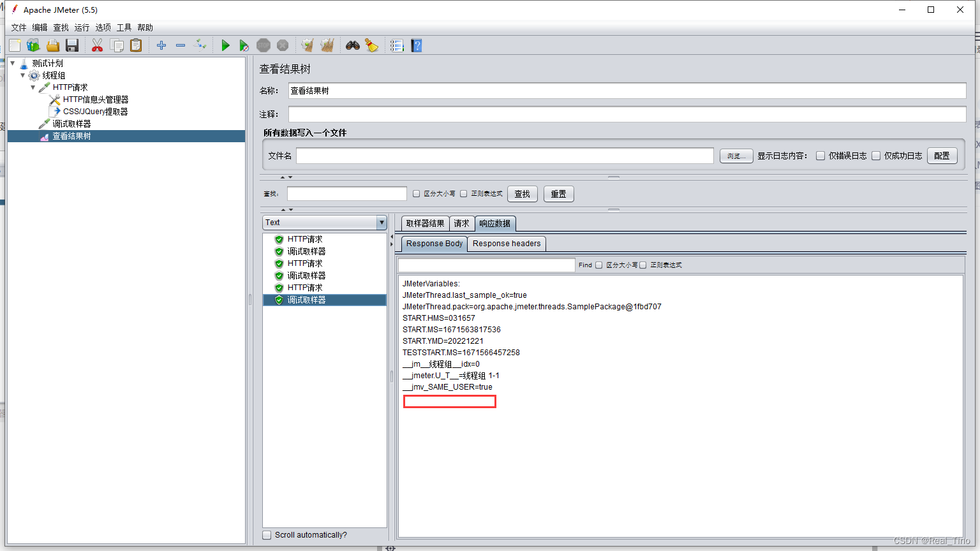Open the Function Helper dialog icon
The image size is (980, 551).
[397, 45]
